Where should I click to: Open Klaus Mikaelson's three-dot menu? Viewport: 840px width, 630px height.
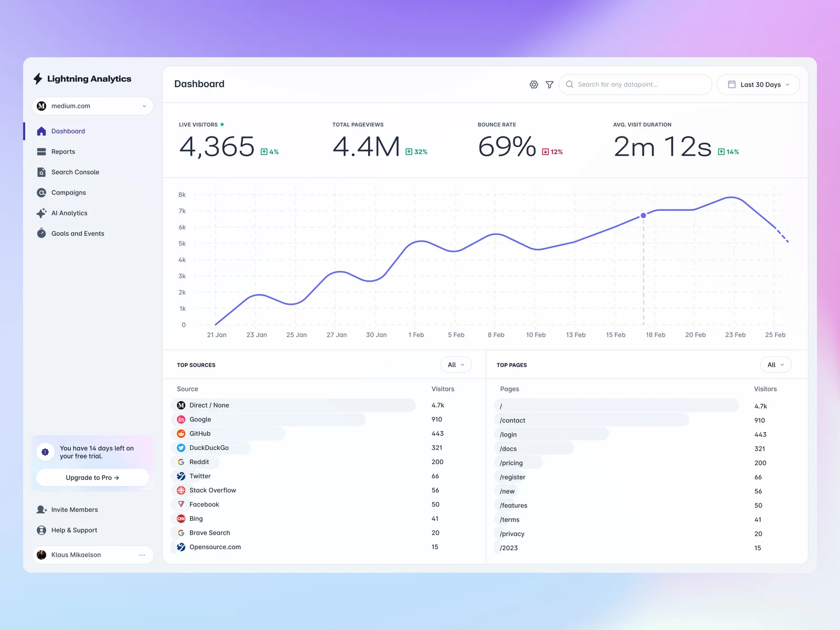point(142,555)
